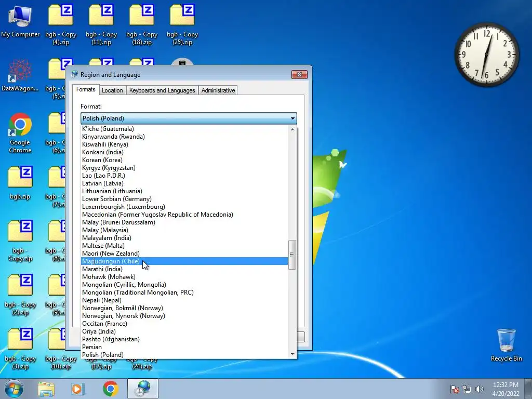The height and width of the screenshot is (399, 532).
Task: Open network status tray icon
Action: tap(467, 389)
